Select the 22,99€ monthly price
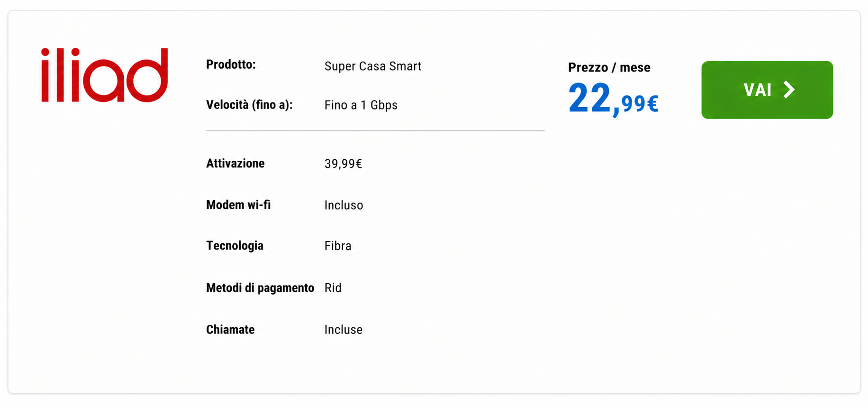 click(613, 98)
